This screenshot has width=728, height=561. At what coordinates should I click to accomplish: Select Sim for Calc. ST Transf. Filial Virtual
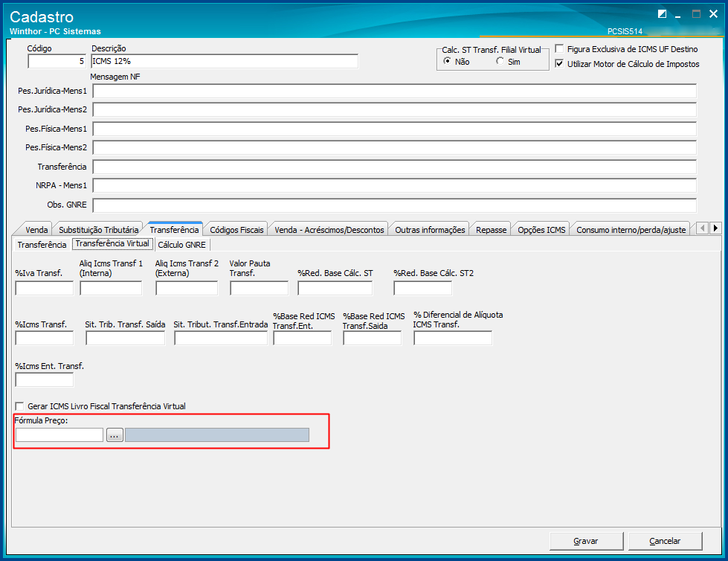coord(500,61)
